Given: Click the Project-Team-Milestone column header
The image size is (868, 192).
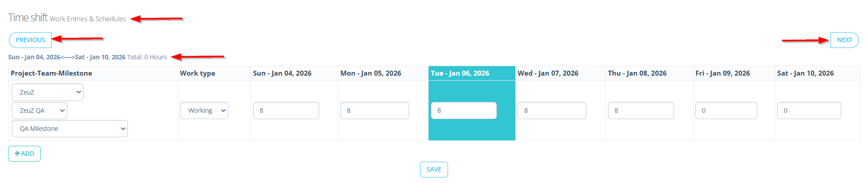Looking at the screenshot, I should coord(52,73).
